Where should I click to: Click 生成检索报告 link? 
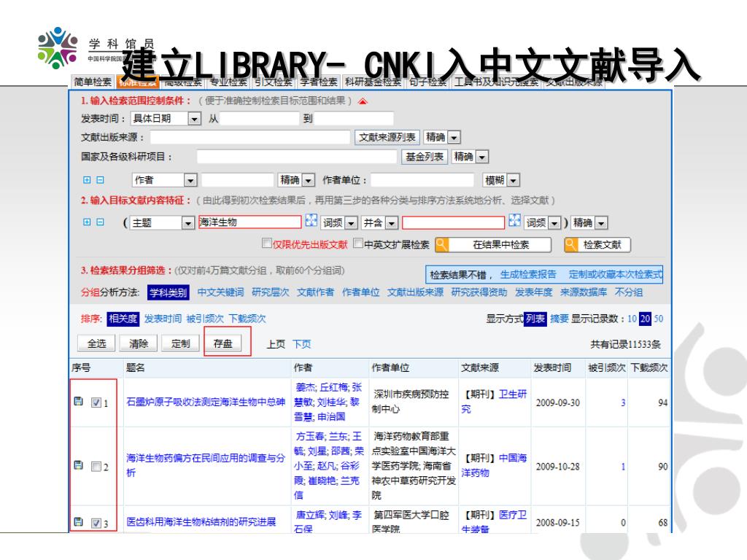click(x=528, y=274)
